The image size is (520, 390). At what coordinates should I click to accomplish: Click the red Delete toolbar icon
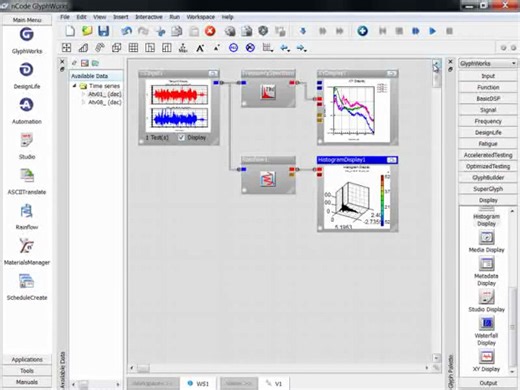(210, 31)
